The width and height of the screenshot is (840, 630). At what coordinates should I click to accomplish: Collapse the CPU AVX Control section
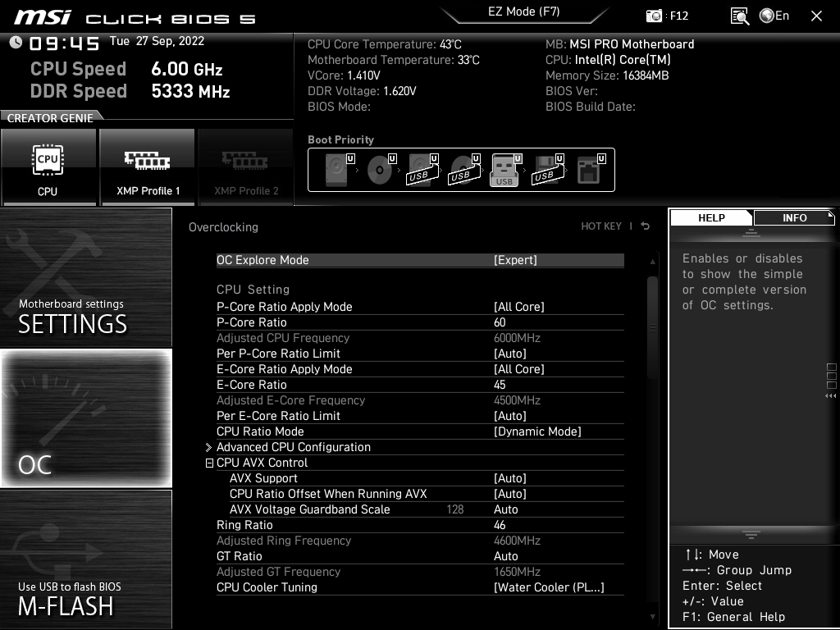(x=210, y=463)
